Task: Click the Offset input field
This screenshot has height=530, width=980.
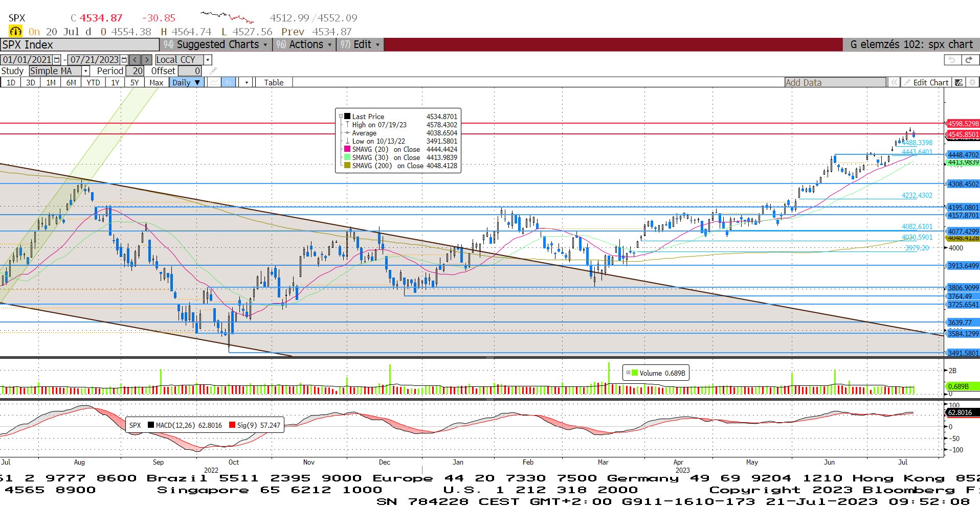Action: [190, 71]
